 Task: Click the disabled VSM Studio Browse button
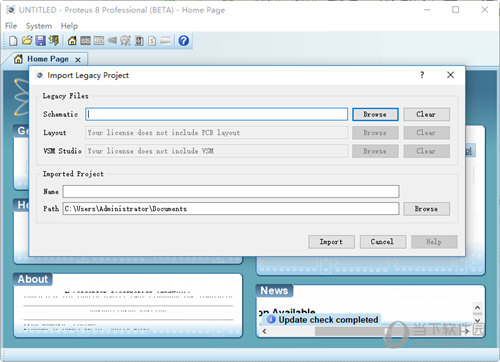pos(375,151)
